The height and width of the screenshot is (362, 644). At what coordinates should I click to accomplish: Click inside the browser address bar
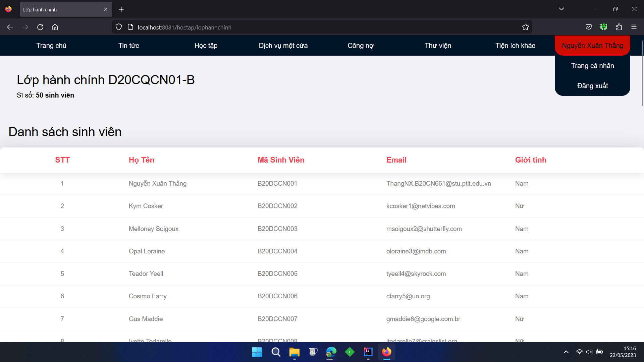point(302,27)
